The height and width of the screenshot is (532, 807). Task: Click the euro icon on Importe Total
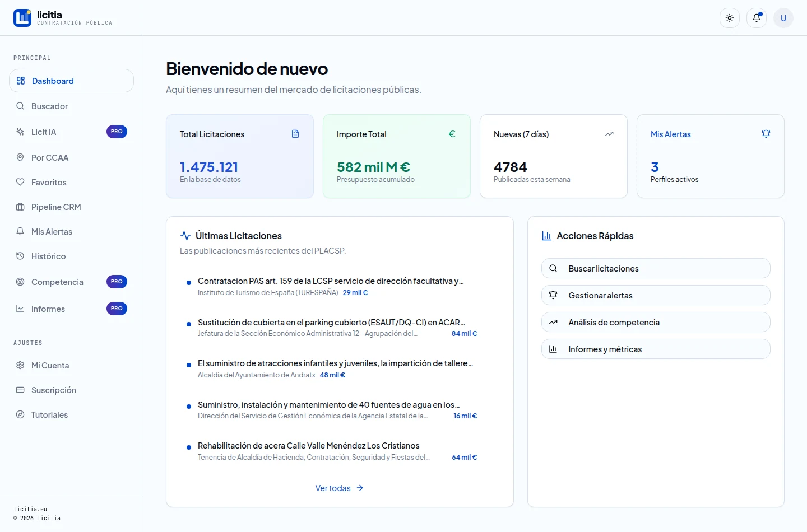[452, 134]
